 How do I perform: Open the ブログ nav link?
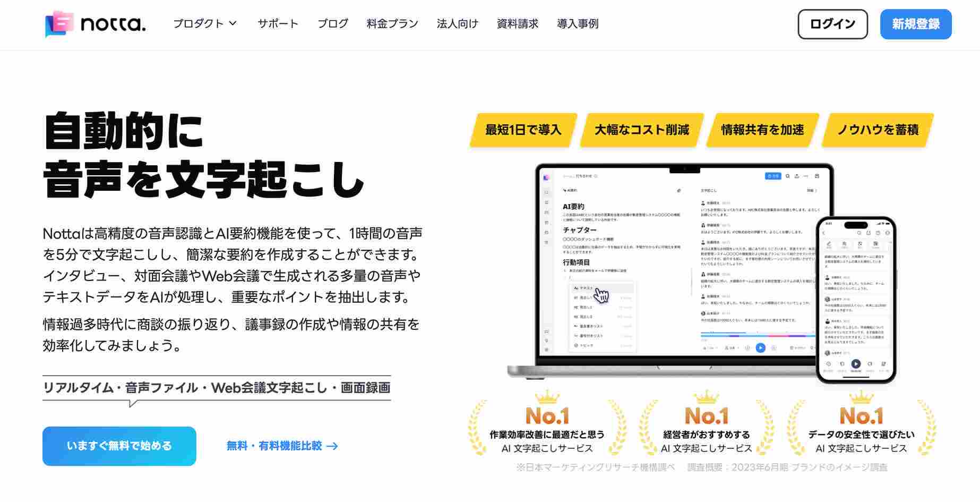point(333,24)
